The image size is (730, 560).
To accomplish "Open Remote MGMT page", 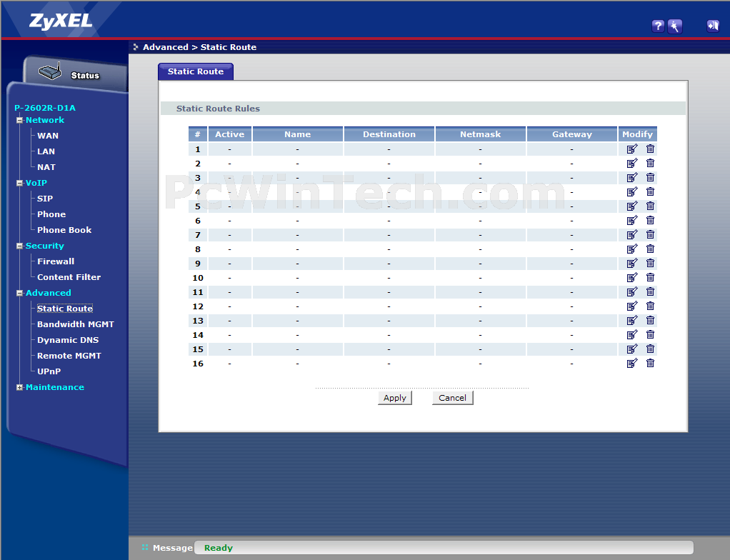I will (69, 356).
